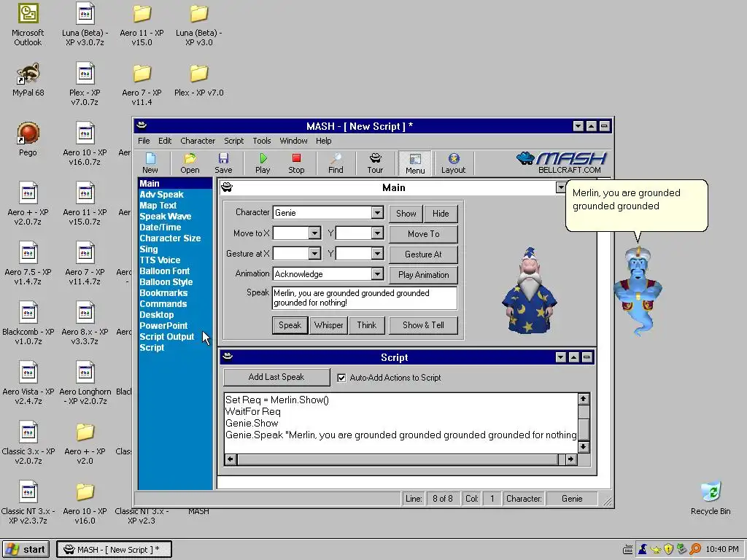Select Classic 3.x - XP v2.0.7z file
The width and height of the screenshot is (747, 560).
point(28,443)
